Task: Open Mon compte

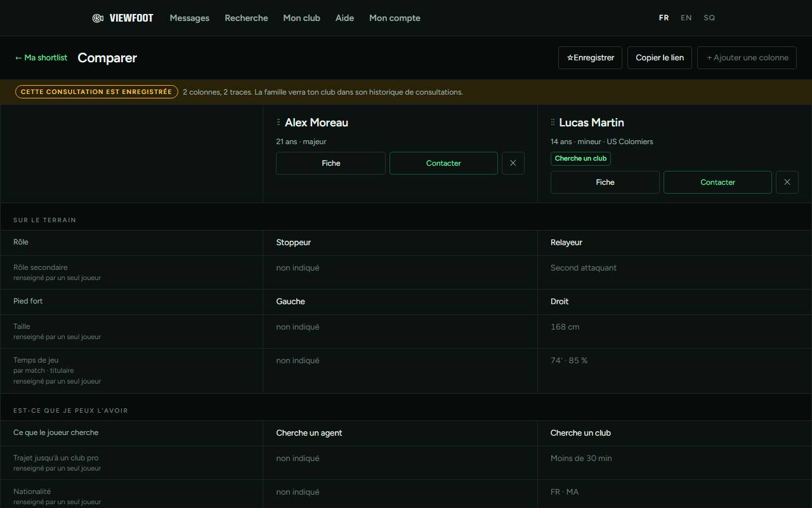Action: (x=395, y=18)
